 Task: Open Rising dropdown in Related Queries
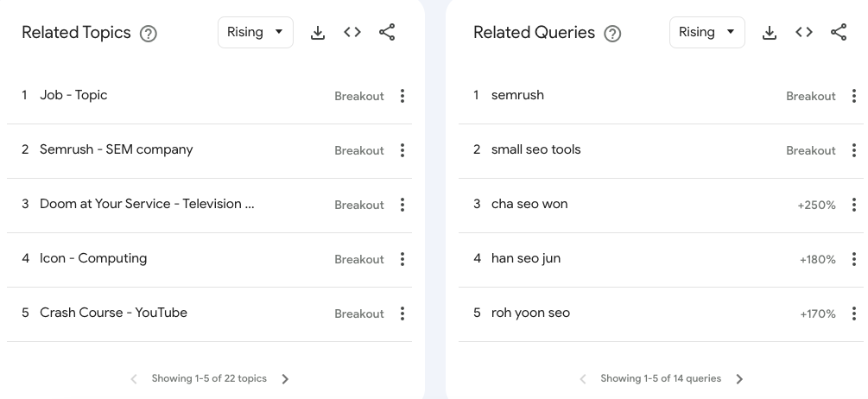[706, 33]
